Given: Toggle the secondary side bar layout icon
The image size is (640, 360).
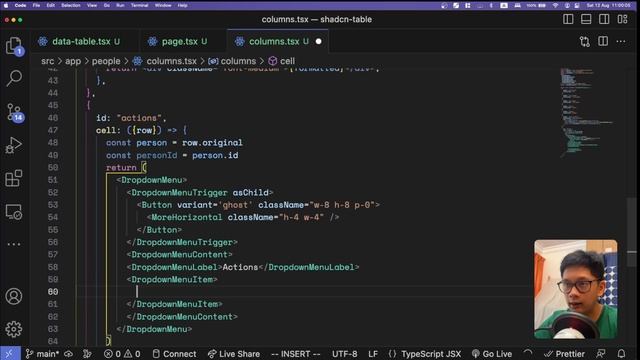Looking at the screenshot, I should pos(604,19).
